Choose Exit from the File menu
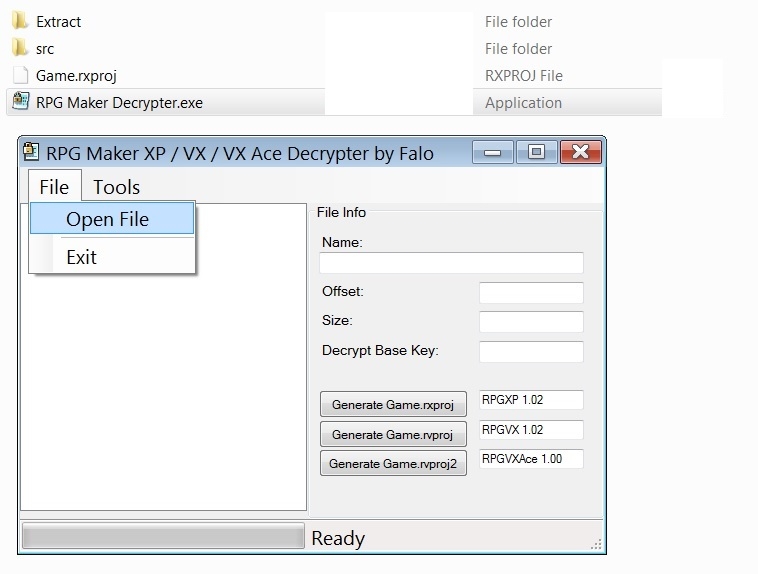The width and height of the screenshot is (758, 574). click(x=112, y=257)
